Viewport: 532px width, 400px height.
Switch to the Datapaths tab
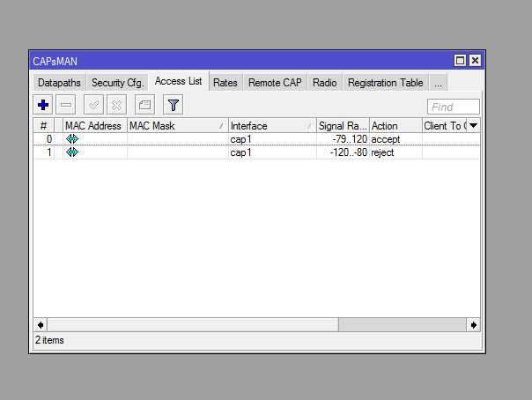pyautogui.click(x=59, y=83)
